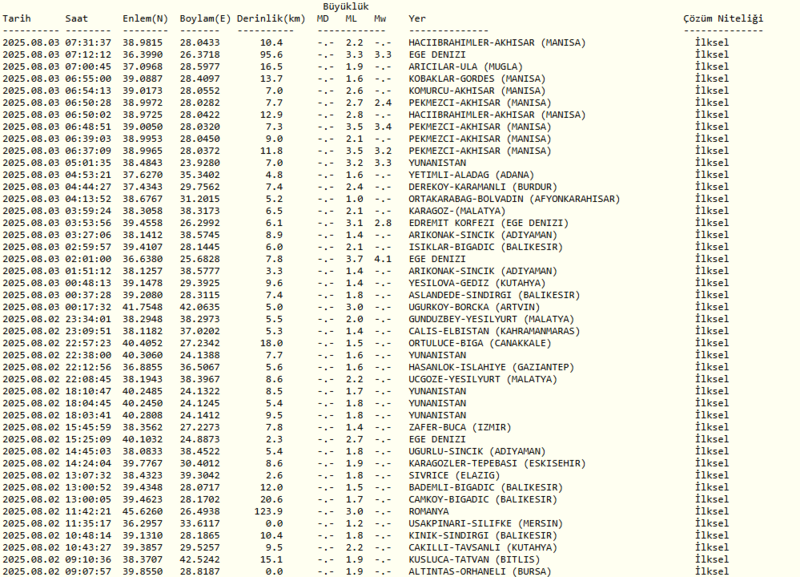Open the EGE DENIZI earthquake with magnitude 3.3
800x577 pixels.
pos(437,55)
